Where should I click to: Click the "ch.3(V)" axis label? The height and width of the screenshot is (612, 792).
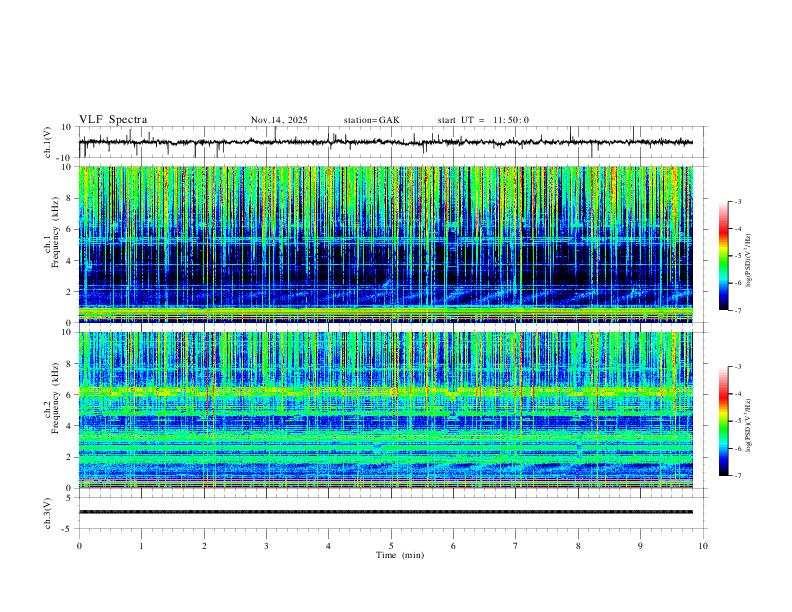click(48, 514)
